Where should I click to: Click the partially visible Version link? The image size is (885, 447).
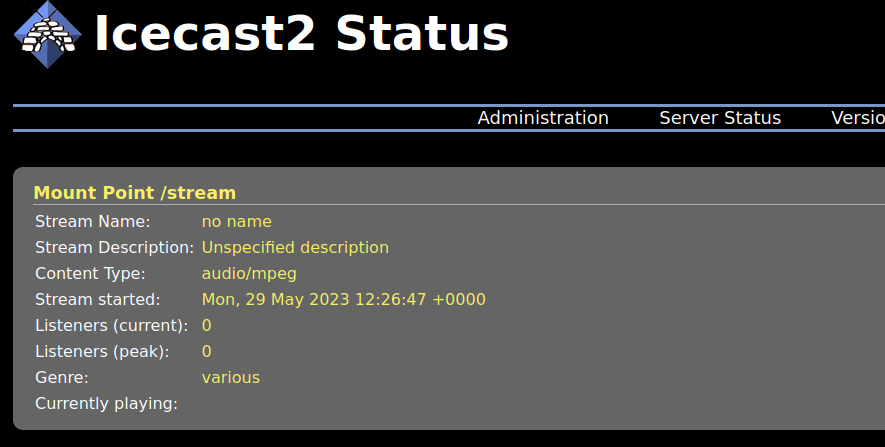tap(857, 118)
